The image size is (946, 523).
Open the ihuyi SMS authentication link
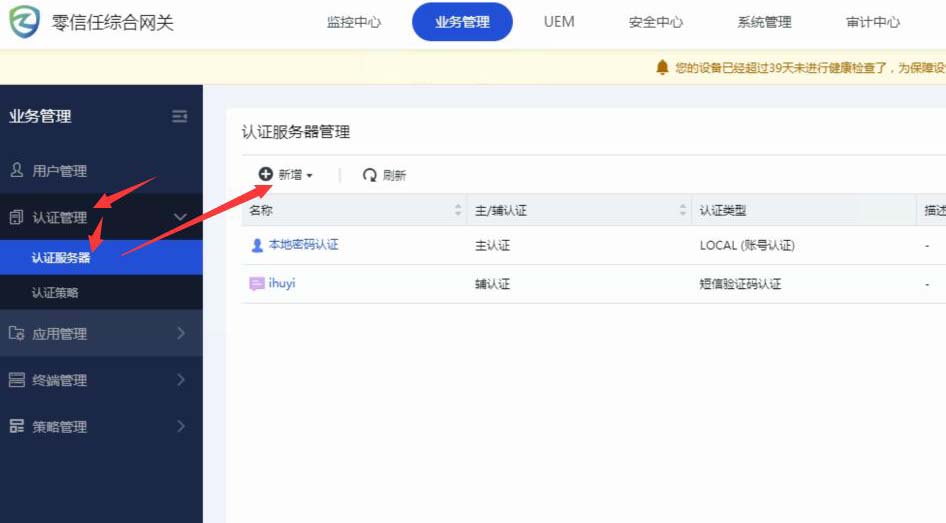pyautogui.click(x=282, y=284)
